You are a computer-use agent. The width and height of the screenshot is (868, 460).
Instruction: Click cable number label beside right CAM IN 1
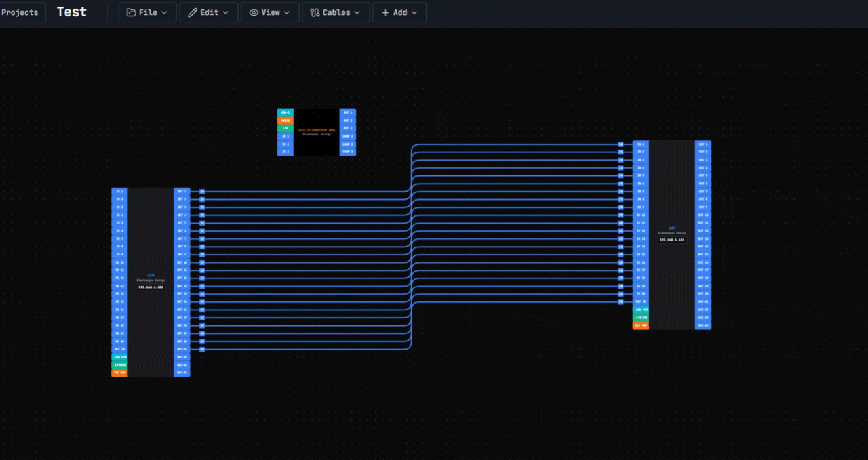point(620,144)
